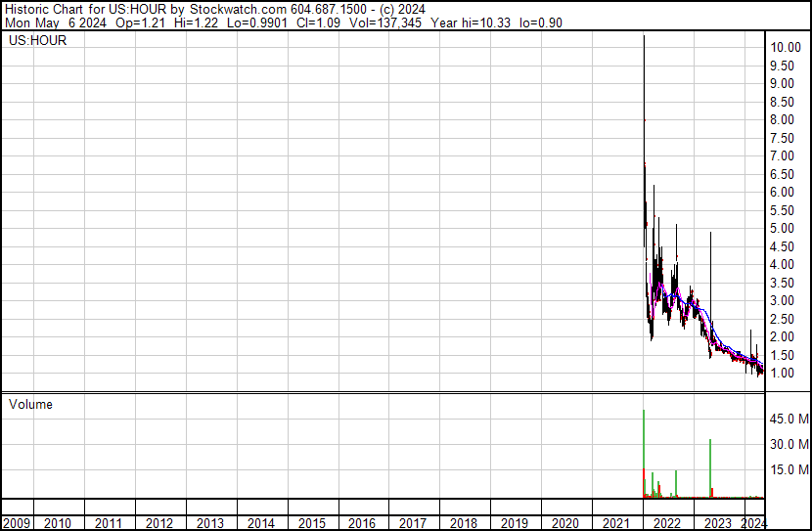Select the 2009 year on the timeline
The width and height of the screenshot is (812, 531).
17,523
